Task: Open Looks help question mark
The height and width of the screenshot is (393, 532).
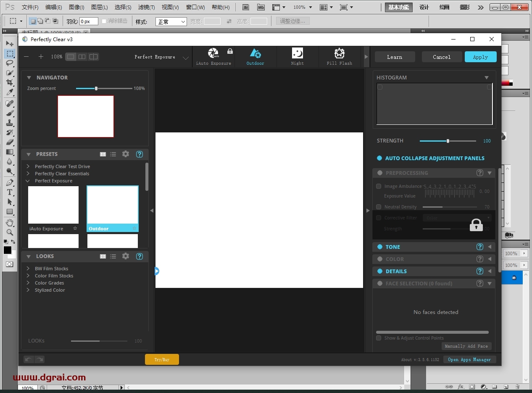Action: 140,256
